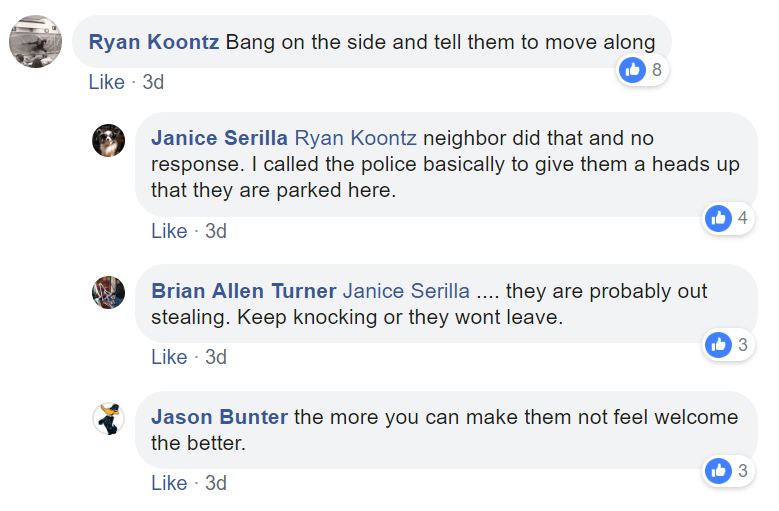Image resolution: width=779 pixels, height=511 pixels.
Task: Click Jason Bunter's cartoon avatar
Action: tap(109, 418)
